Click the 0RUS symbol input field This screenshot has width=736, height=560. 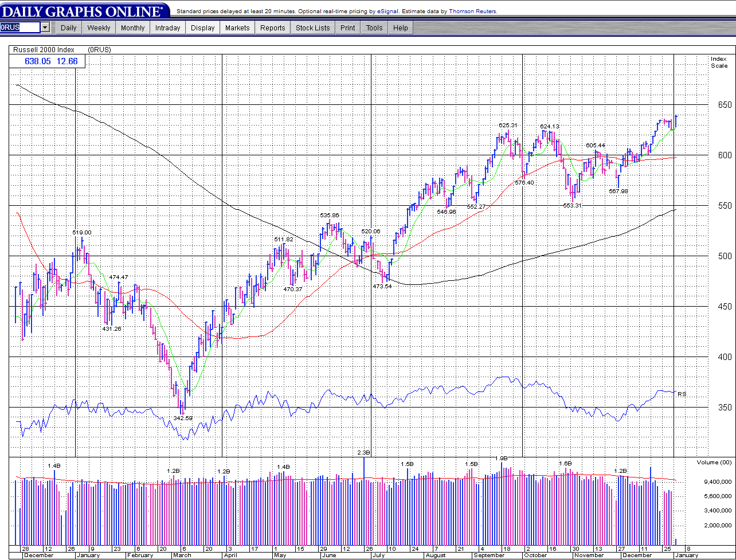(x=20, y=28)
